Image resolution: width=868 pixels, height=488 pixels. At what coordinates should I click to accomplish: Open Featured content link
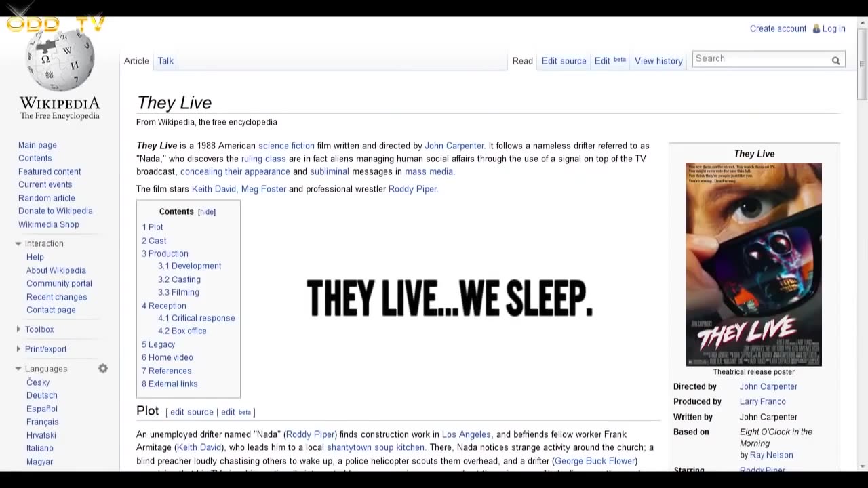pyautogui.click(x=50, y=171)
